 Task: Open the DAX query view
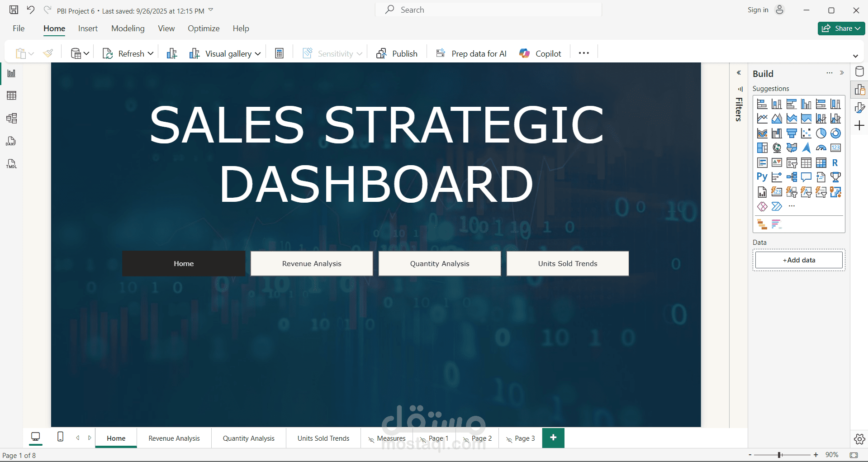click(11, 141)
